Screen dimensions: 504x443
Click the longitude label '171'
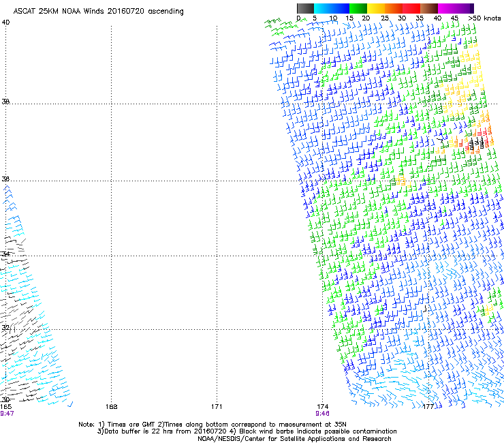coord(217,407)
